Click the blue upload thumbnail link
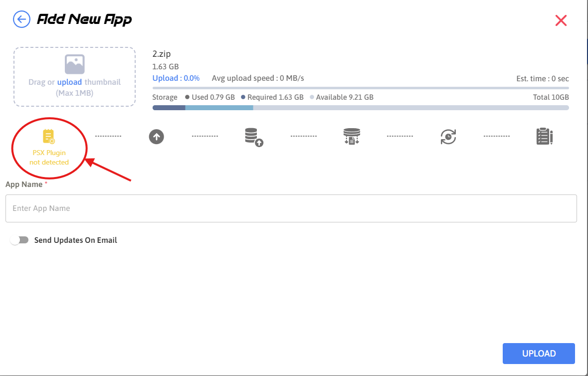 coord(69,82)
